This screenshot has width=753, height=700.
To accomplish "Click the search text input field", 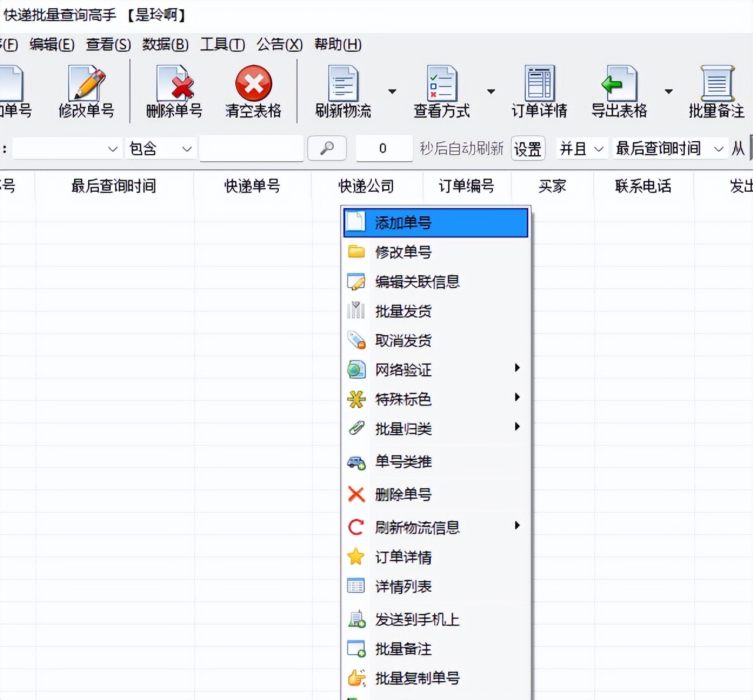I will click(x=252, y=148).
